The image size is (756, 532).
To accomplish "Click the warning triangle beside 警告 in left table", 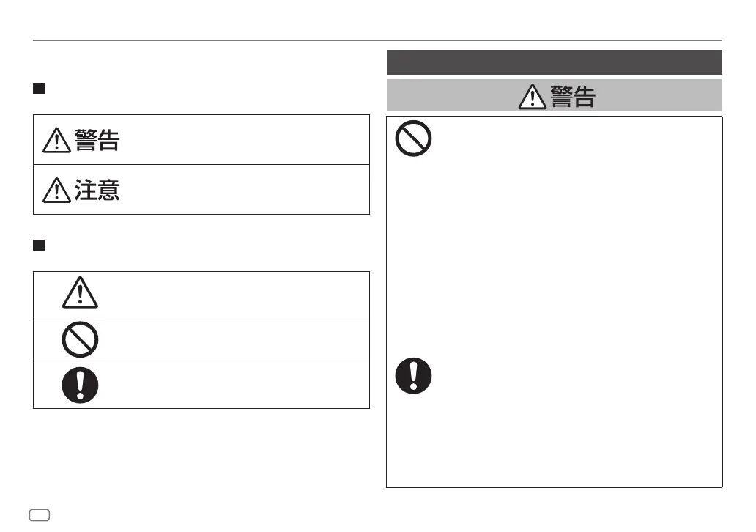I will pos(57,141).
